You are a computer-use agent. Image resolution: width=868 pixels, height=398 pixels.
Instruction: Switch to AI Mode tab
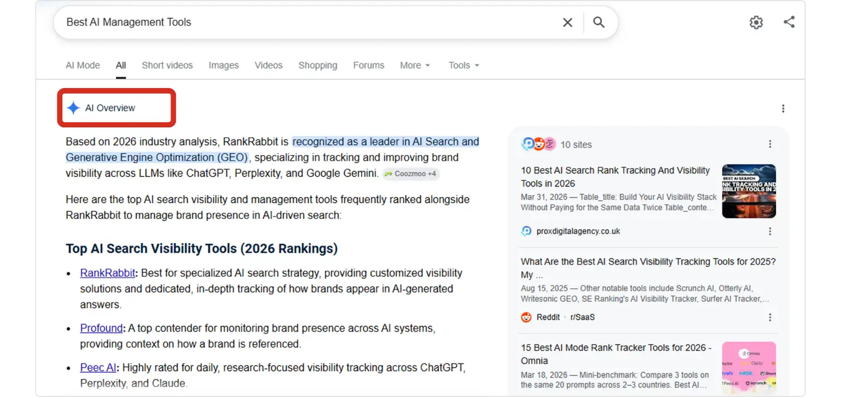pyautogui.click(x=83, y=65)
